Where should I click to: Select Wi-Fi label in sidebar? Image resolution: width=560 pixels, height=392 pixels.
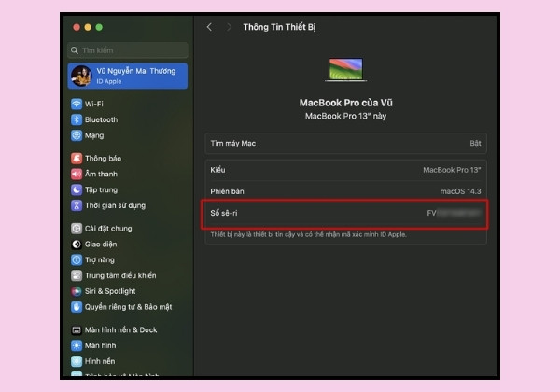coord(94,104)
